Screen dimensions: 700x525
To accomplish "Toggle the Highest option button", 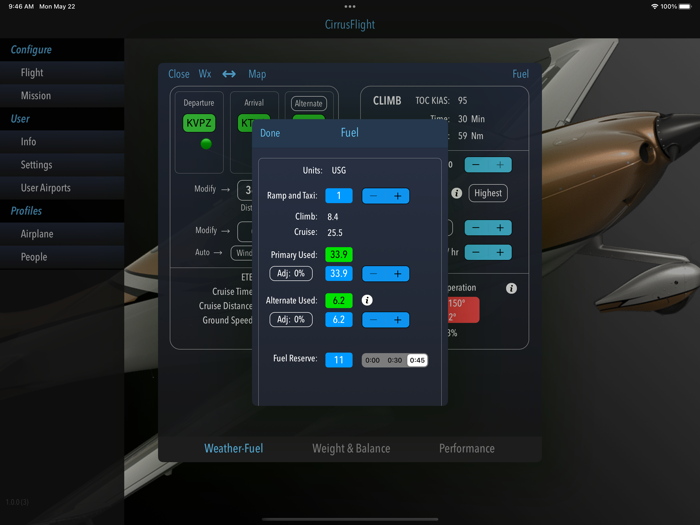I will point(488,193).
